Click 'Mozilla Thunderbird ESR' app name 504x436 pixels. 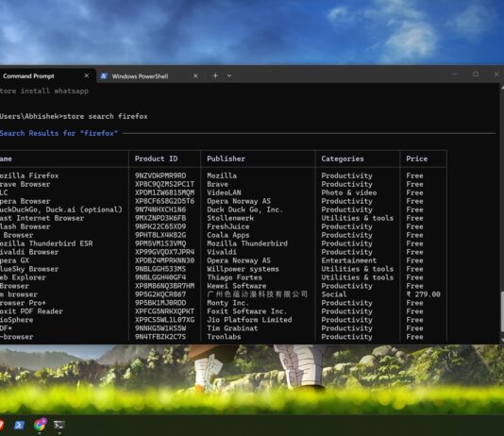click(46, 243)
